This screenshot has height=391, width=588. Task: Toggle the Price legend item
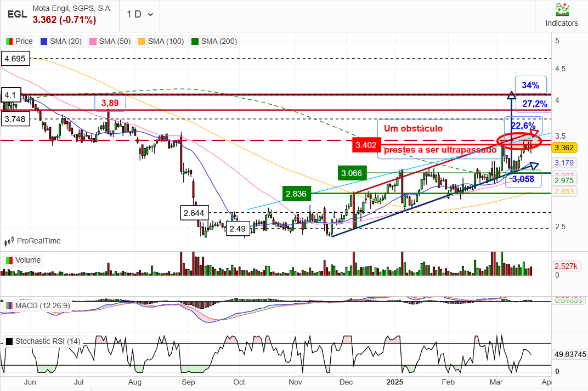coord(20,41)
